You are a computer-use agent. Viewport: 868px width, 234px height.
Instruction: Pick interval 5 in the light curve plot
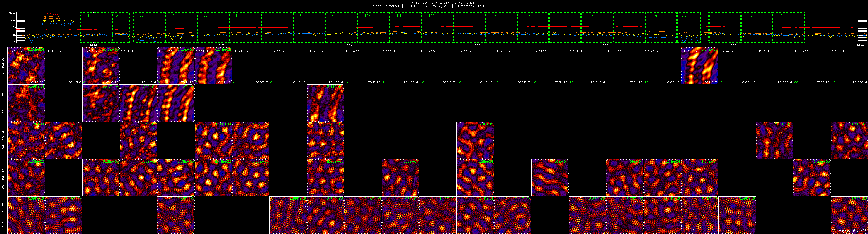pyautogui.click(x=214, y=28)
